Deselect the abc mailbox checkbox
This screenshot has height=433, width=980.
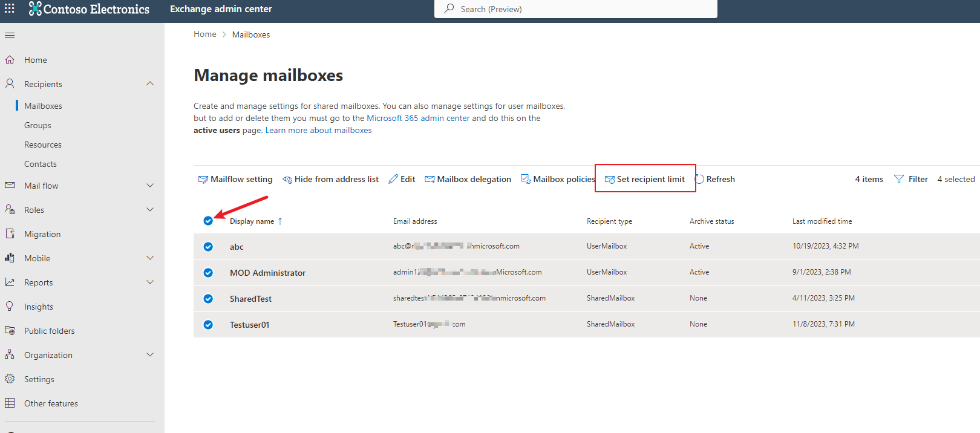click(208, 247)
